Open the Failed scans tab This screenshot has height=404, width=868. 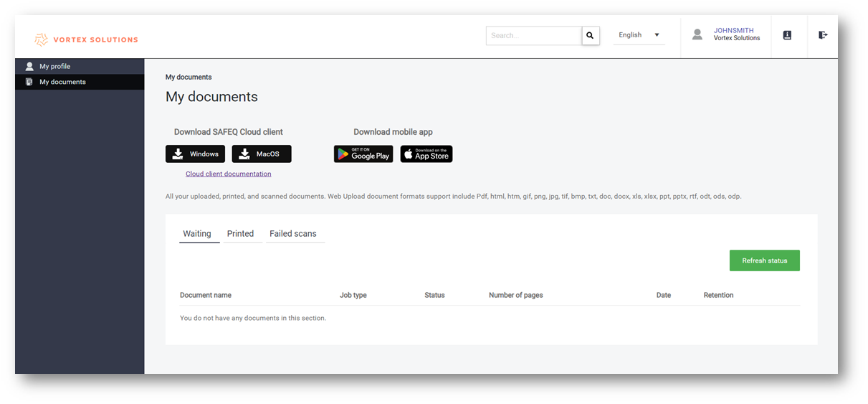293,234
